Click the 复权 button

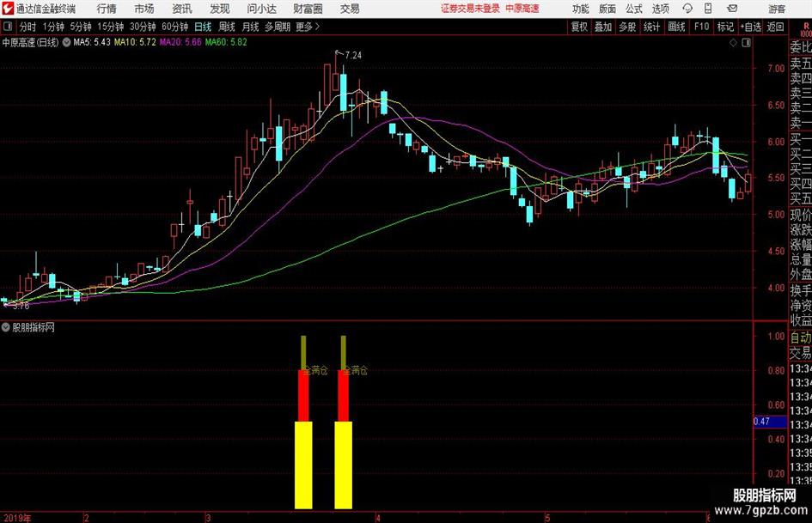579,27
